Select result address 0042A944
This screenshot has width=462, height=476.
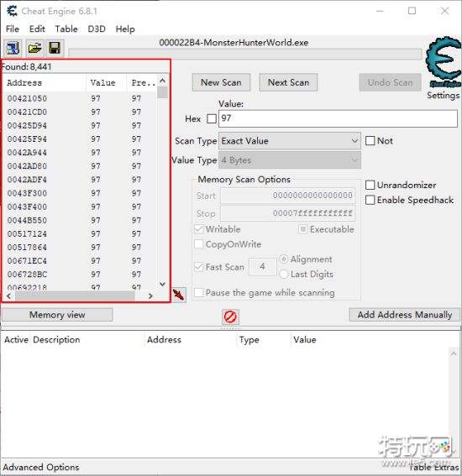coord(27,153)
